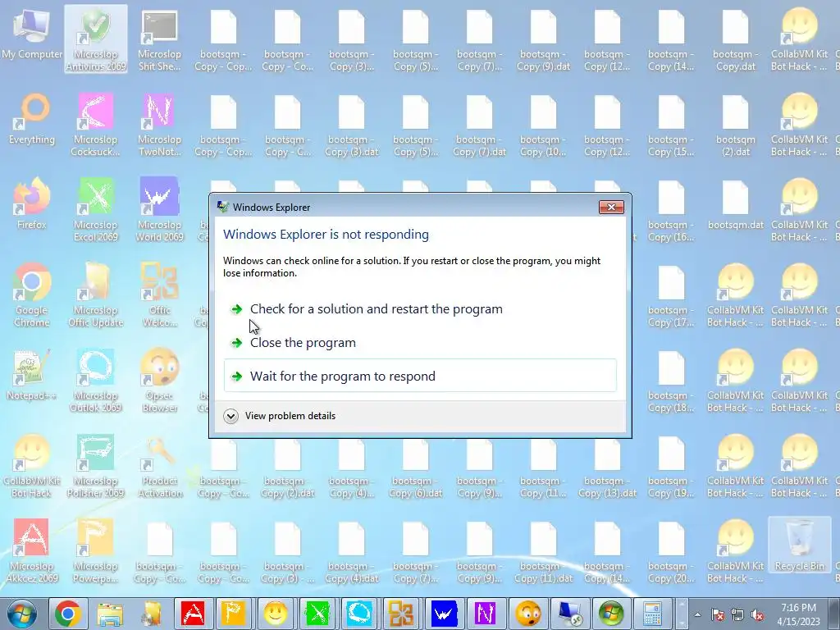The image size is (840, 630).
Task: Select the bootsqm.dat file icon
Action: (736, 206)
